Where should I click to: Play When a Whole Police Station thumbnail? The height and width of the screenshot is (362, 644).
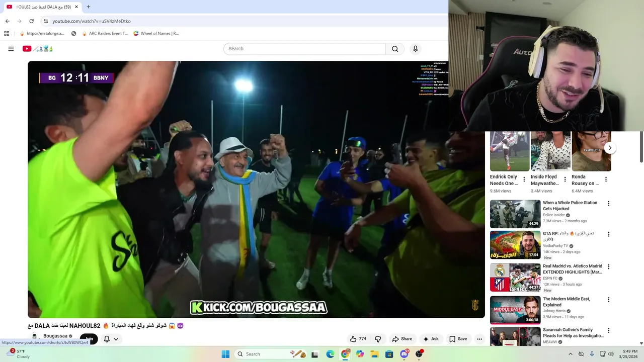click(x=515, y=214)
